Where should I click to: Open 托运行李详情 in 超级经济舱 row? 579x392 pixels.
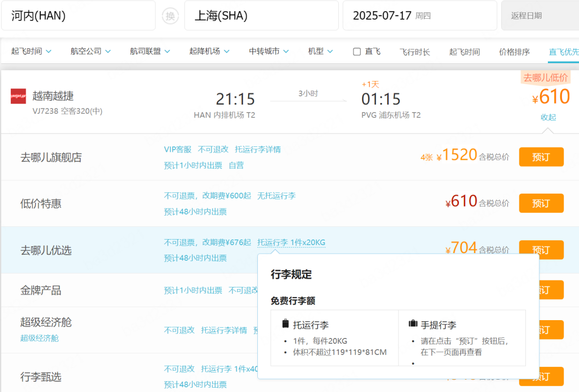coord(224,330)
